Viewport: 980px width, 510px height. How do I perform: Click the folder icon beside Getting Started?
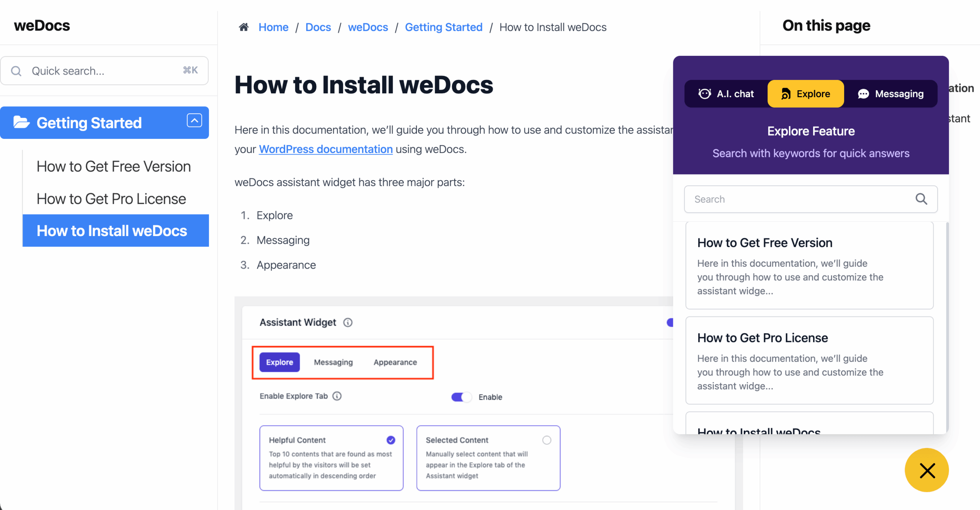click(21, 122)
